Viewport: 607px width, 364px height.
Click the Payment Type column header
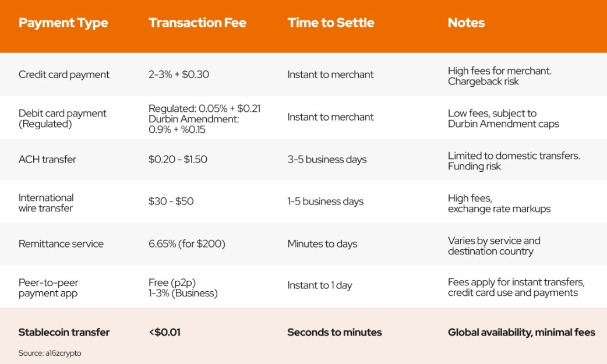63,23
